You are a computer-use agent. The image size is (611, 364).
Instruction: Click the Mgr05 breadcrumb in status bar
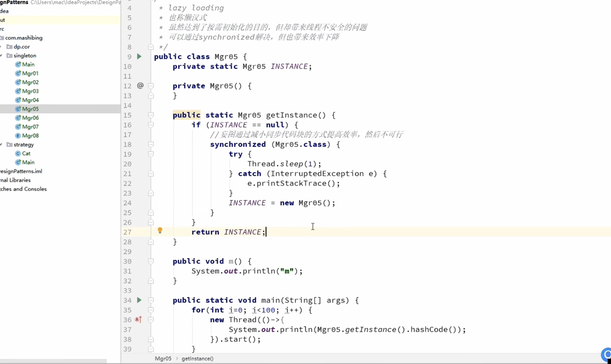163,358
